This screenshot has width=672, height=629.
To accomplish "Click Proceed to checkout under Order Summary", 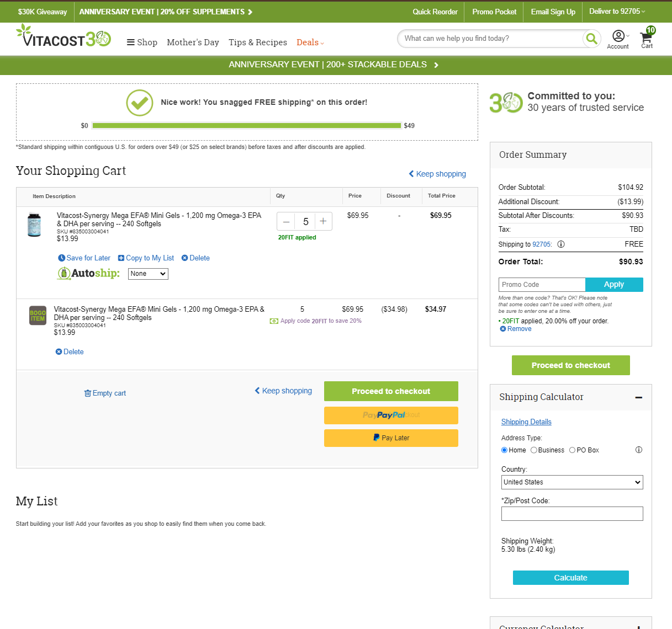I will click(571, 365).
